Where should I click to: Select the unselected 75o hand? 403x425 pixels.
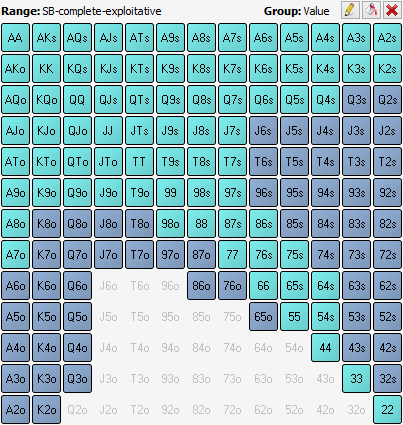click(232, 316)
